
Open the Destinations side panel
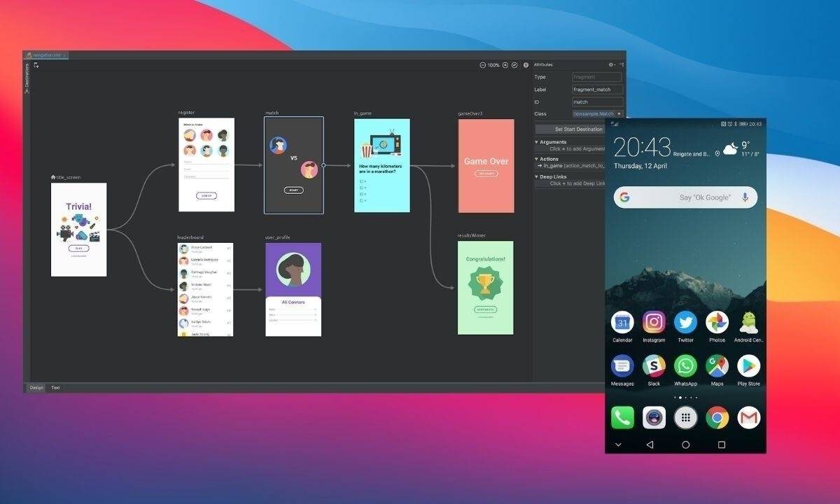(27, 78)
